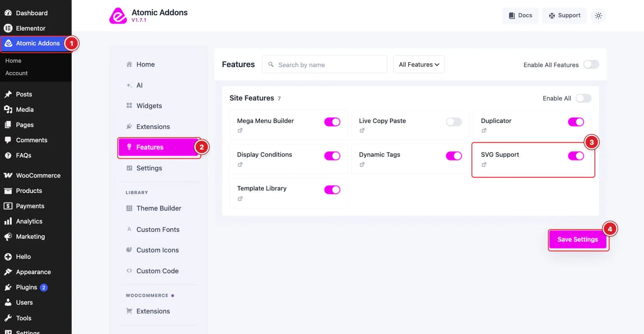Open external link icon under SVG Support
Viewport: 644px width, 334px height.
tap(484, 164)
